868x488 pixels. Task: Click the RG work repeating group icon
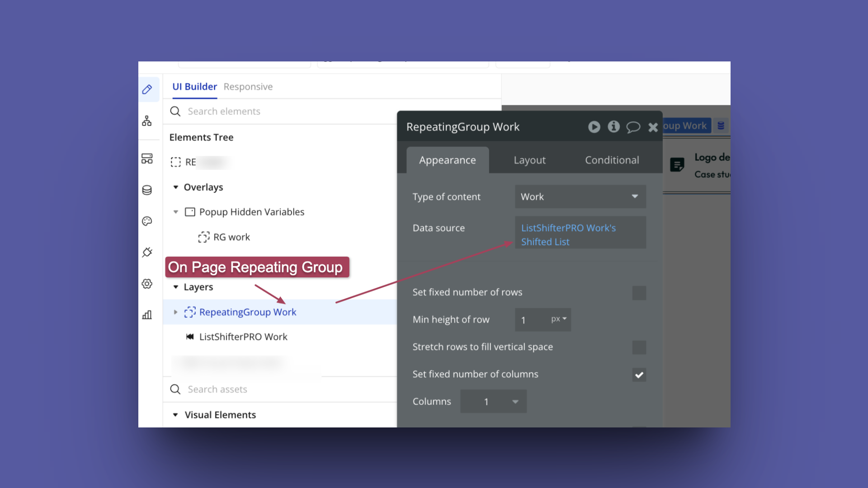point(204,237)
